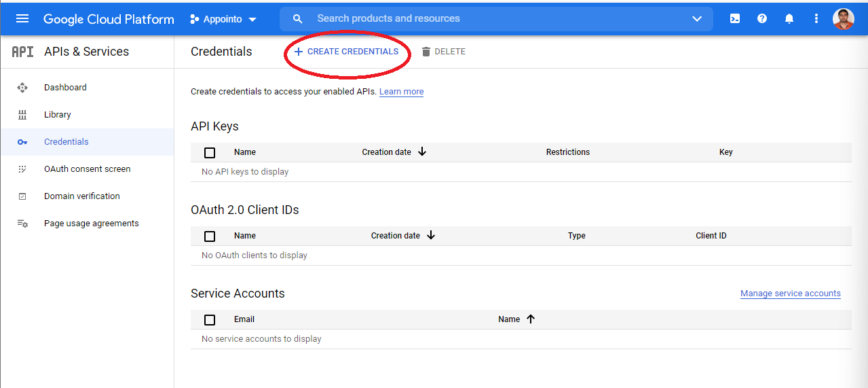Click Name column header in API Keys

[x=245, y=152]
